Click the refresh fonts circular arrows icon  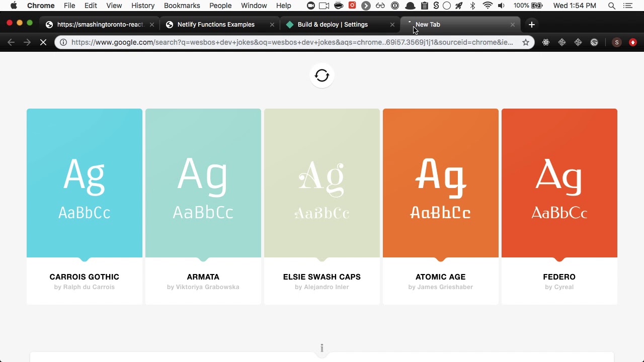(x=322, y=75)
